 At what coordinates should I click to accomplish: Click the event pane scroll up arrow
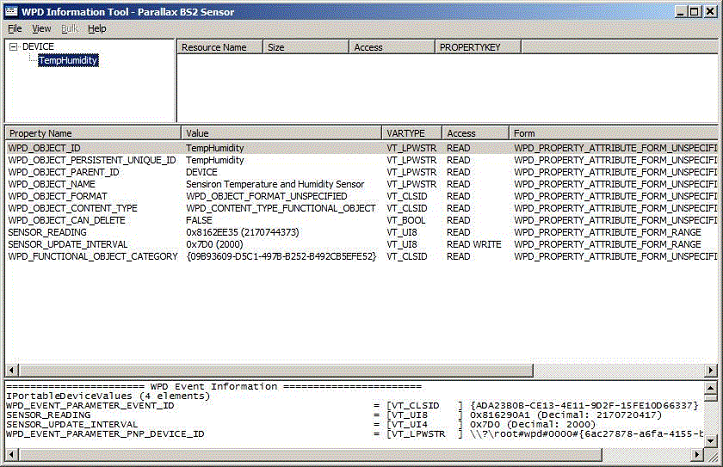click(x=711, y=387)
